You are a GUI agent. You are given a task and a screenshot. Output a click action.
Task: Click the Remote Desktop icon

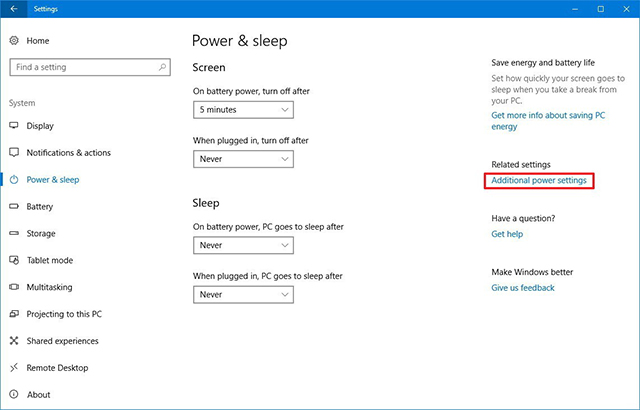coord(14,368)
